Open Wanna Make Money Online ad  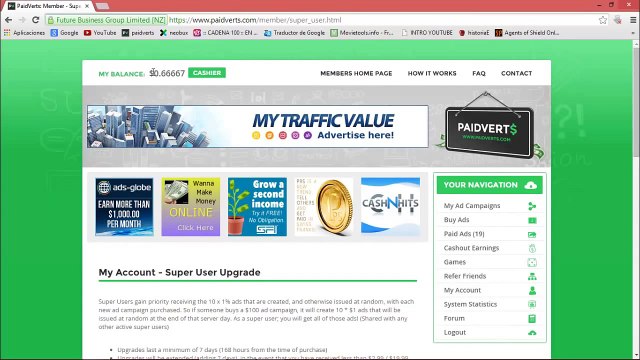tap(191, 207)
